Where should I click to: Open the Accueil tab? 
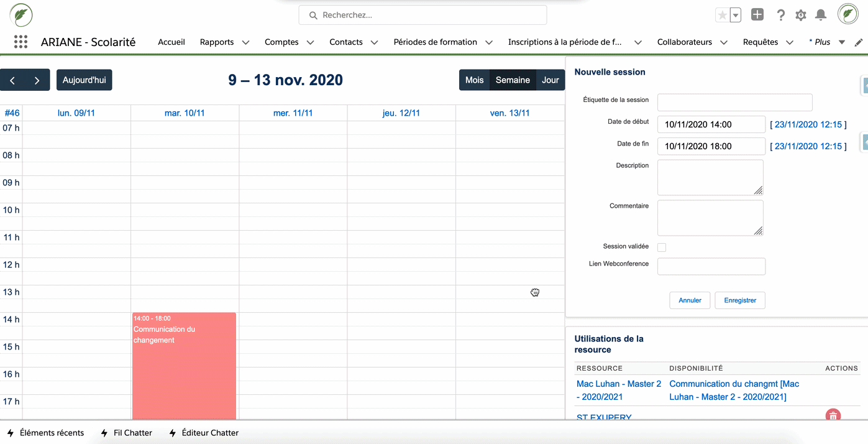point(171,42)
